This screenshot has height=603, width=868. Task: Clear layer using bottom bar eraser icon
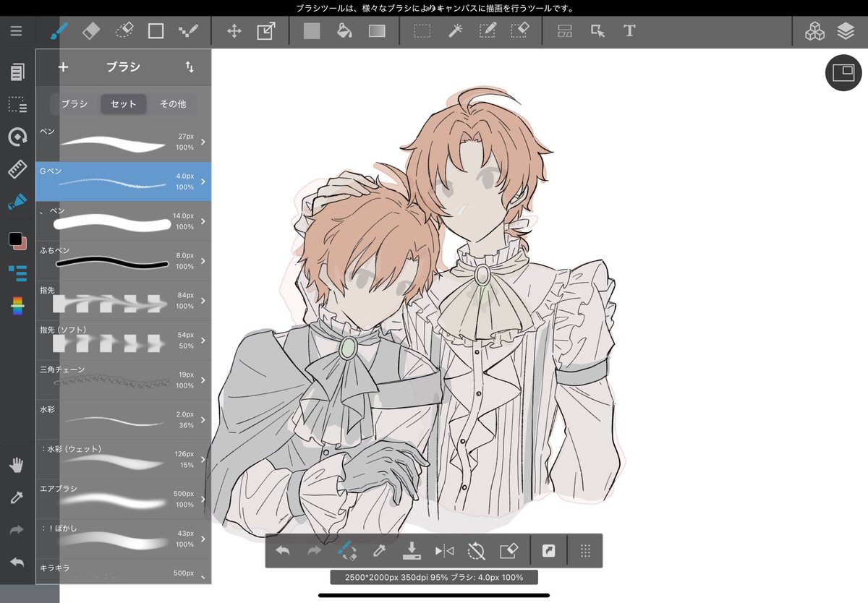click(509, 551)
